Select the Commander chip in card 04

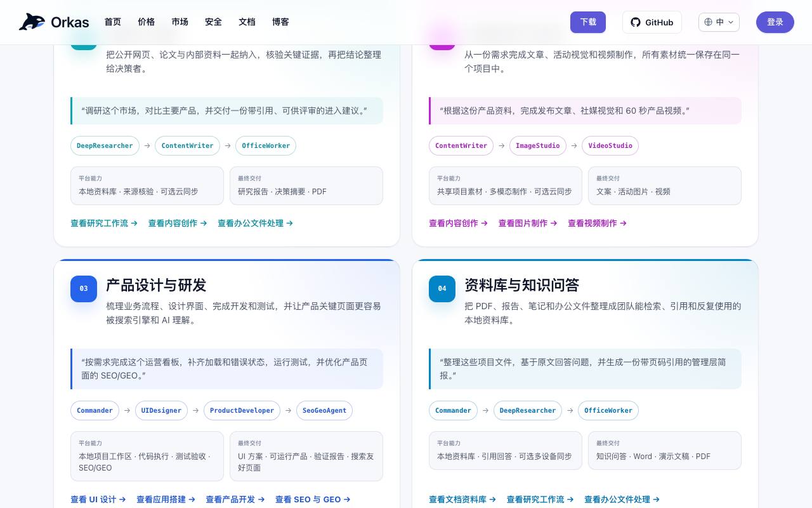tap(454, 411)
